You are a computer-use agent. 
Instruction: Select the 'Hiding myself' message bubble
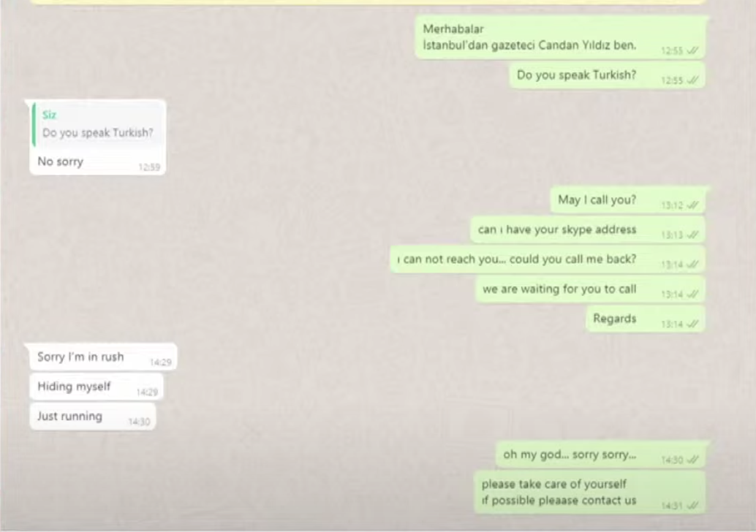pos(96,387)
